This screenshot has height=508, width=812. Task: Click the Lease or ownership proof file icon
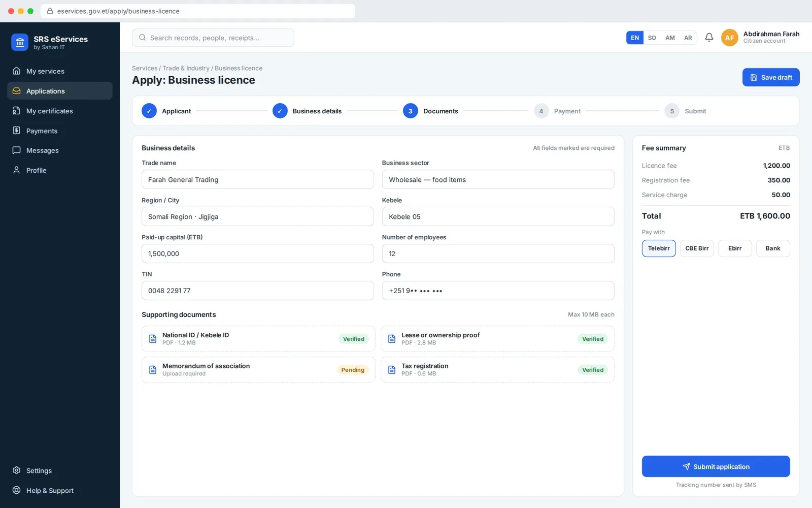(392, 339)
